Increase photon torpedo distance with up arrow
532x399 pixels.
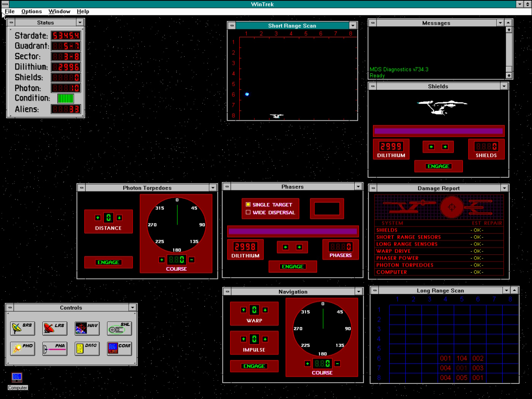tap(98, 218)
